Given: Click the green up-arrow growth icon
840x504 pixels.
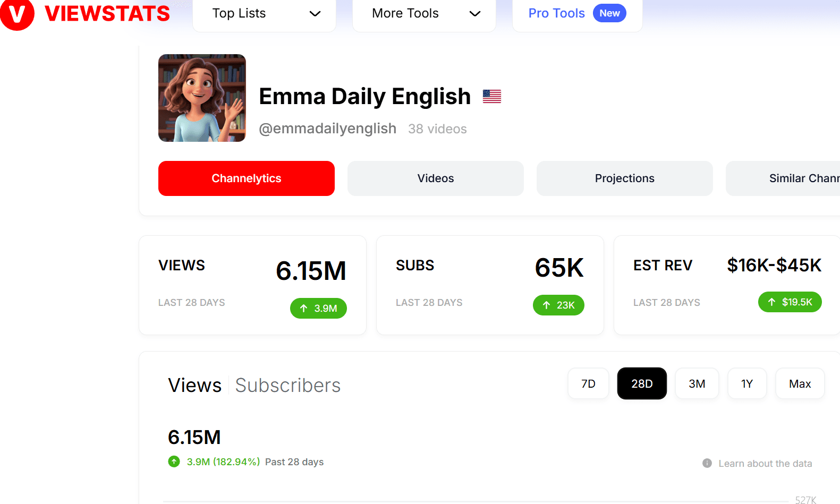Looking at the screenshot, I should [174, 462].
